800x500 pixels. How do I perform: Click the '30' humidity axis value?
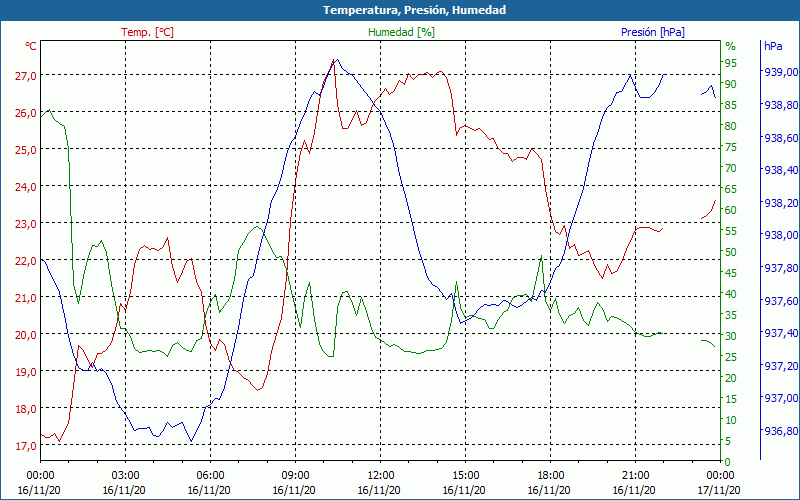point(731,336)
